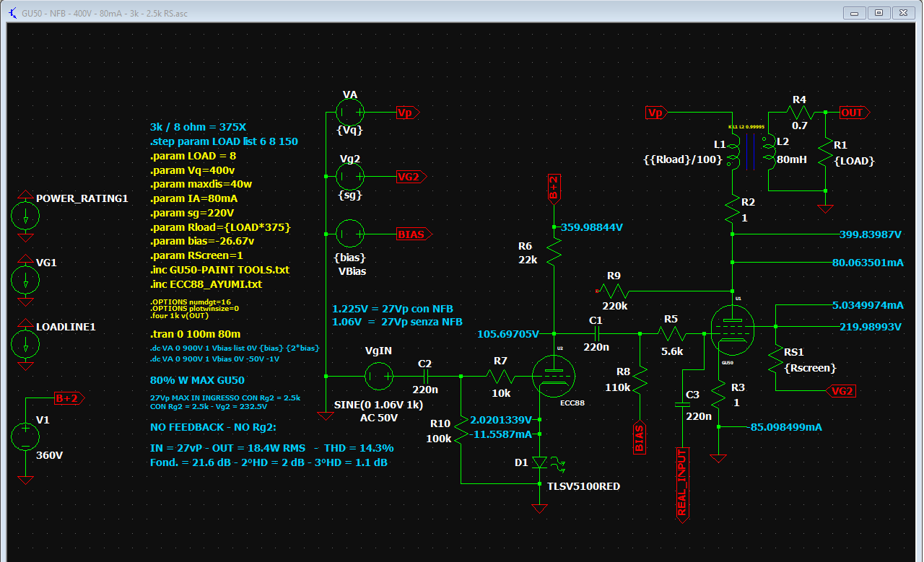Select the VBias voltage source symbol

(x=350, y=234)
